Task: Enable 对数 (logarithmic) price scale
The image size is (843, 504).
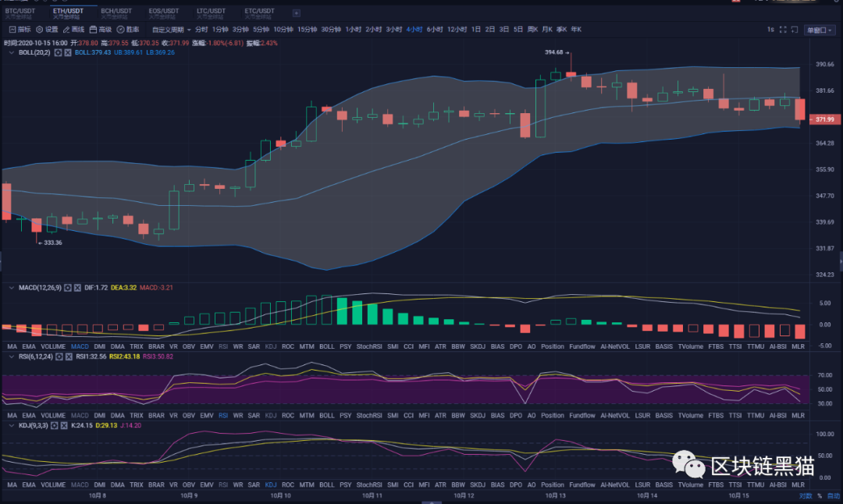Action: coord(806,496)
